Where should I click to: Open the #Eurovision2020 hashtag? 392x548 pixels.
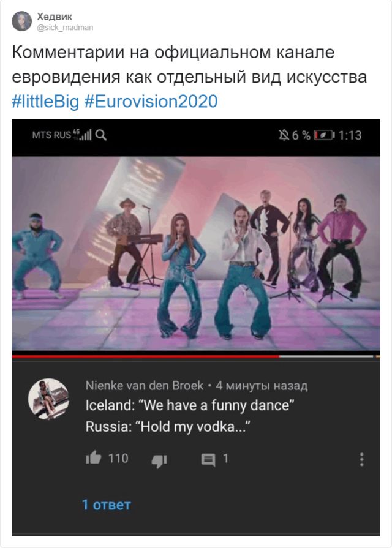point(151,101)
